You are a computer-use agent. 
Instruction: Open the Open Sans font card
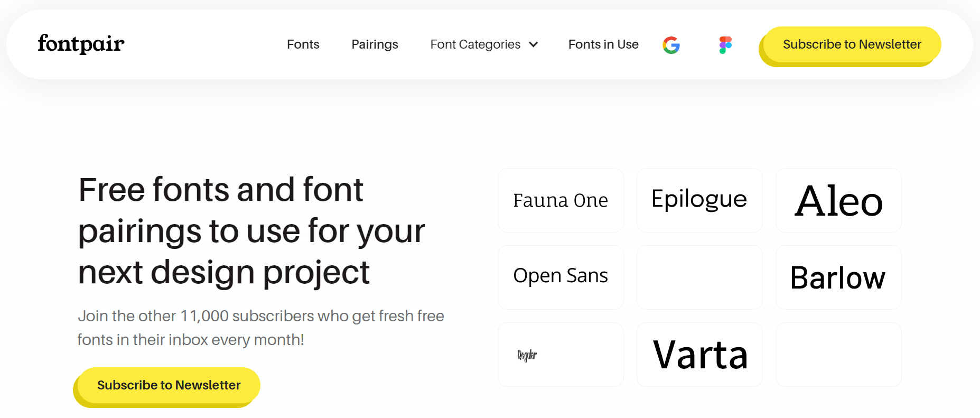(x=561, y=277)
